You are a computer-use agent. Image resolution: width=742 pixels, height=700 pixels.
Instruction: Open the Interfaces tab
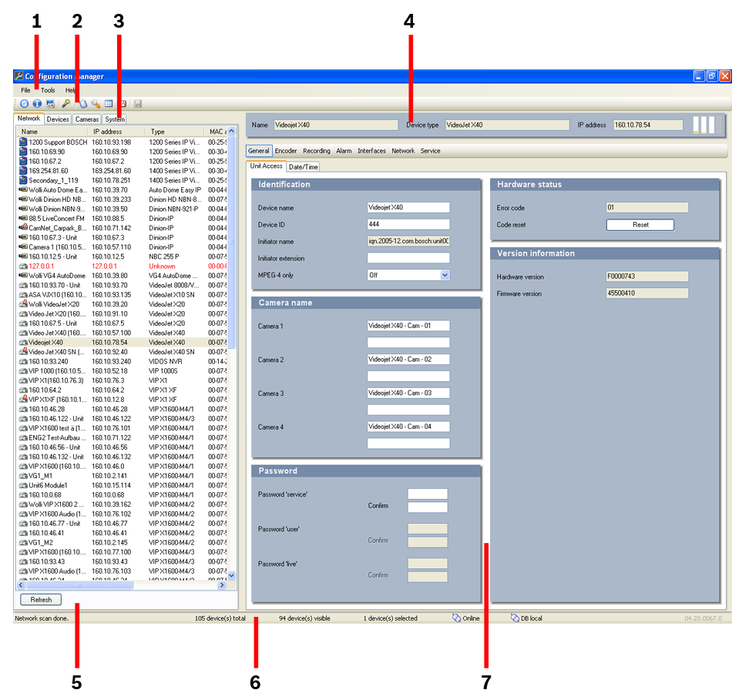coord(371,151)
